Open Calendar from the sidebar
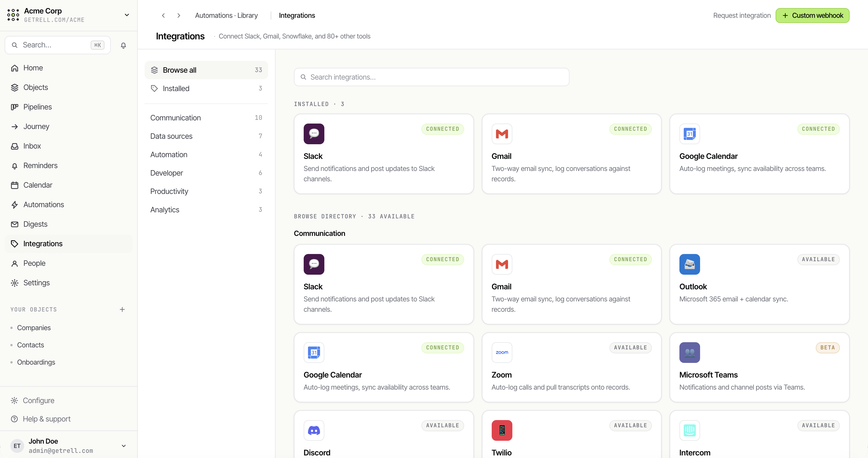Screen dimensions: 868x458 click(x=69, y=185)
